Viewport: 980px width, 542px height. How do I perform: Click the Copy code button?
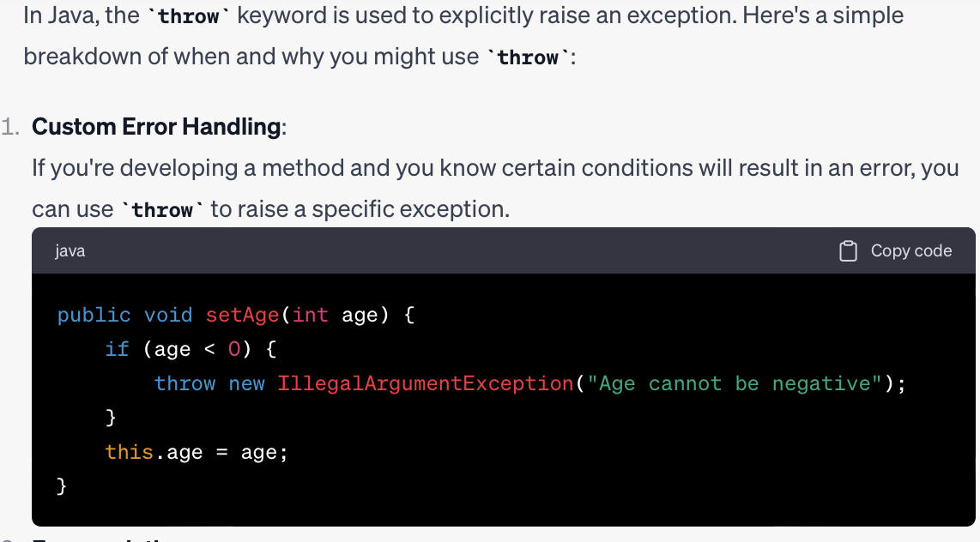coord(896,251)
